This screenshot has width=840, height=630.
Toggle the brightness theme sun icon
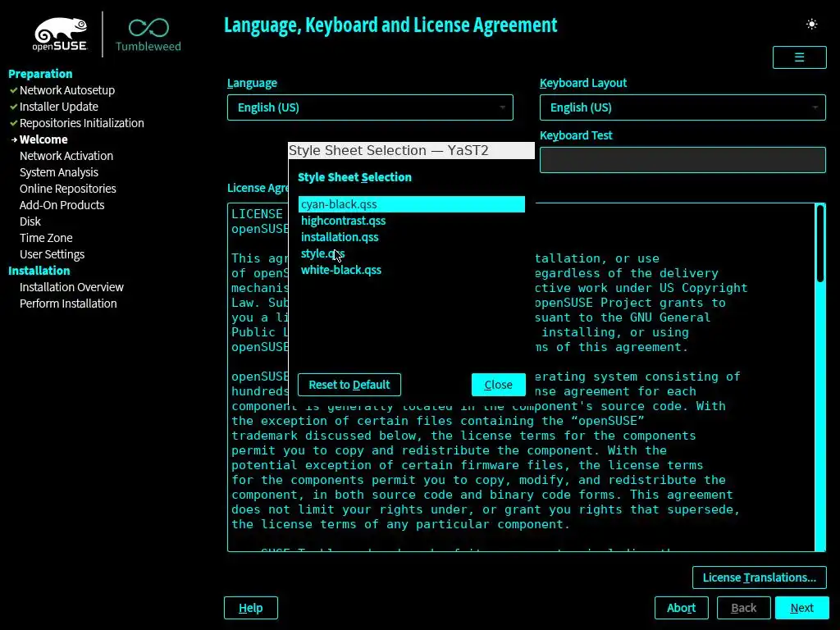coord(811,24)
